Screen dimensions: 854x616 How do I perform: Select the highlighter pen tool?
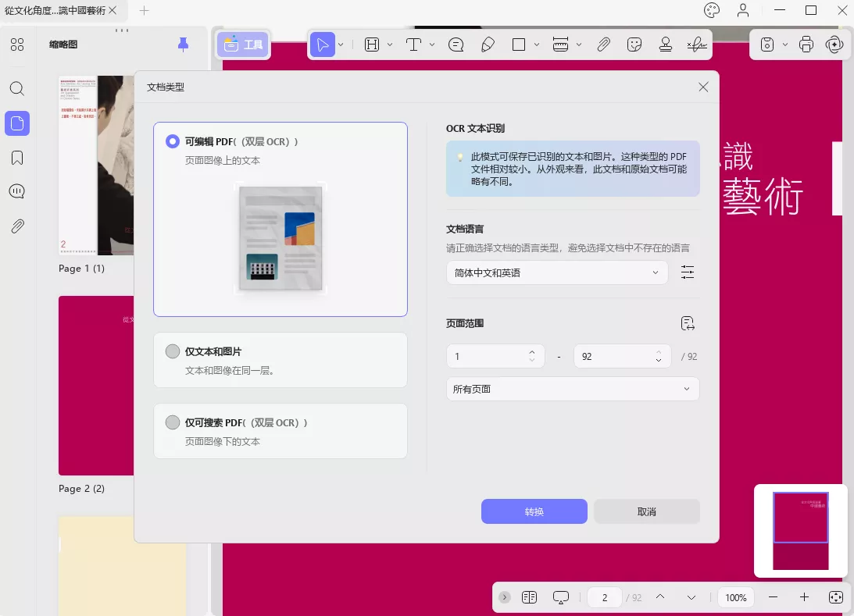pos(488,45)
